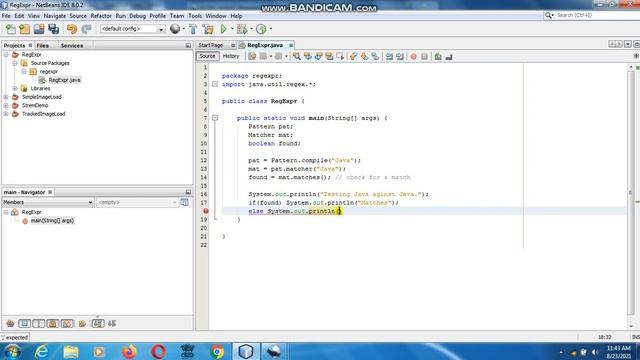Viewport: 640px width, 360px height.
Task: Toggle the Show Fields filter icon
Action: (24, 323)
